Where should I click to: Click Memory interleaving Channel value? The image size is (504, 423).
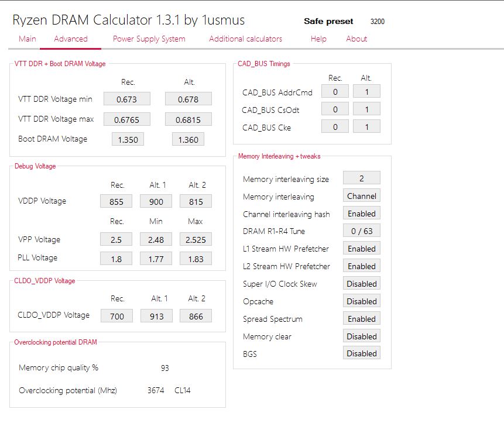pyautogui.click(x=362, y=195)
